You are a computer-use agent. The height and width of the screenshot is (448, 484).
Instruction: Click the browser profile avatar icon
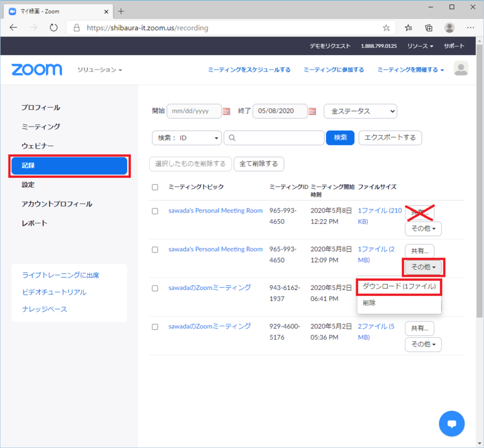click(x=450, y=28)
